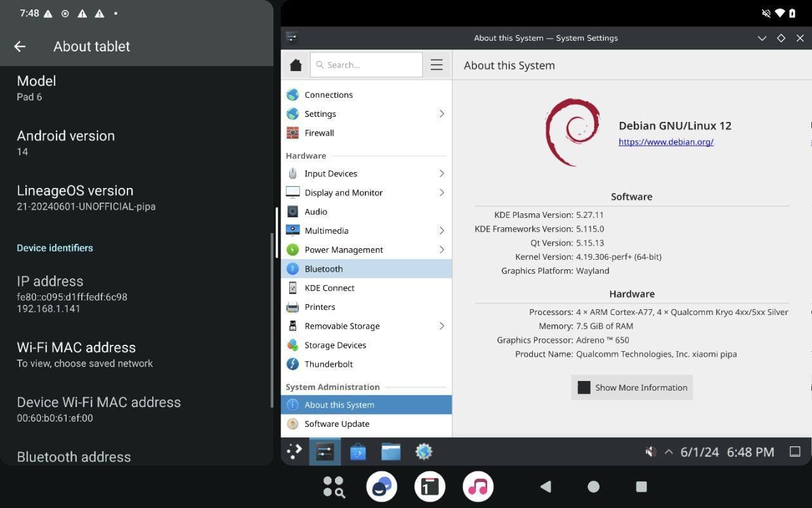Open the volume level control from the taskbar chevron
This screenshot has height=508, width=812.
click(x=669, y=451)
